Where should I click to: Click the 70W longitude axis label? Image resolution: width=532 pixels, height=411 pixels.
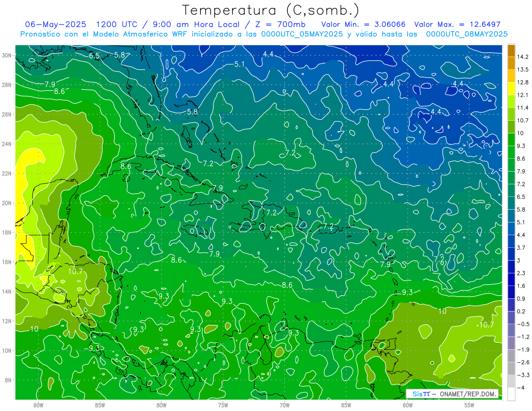pyautogui.click(x=285, y=406)
